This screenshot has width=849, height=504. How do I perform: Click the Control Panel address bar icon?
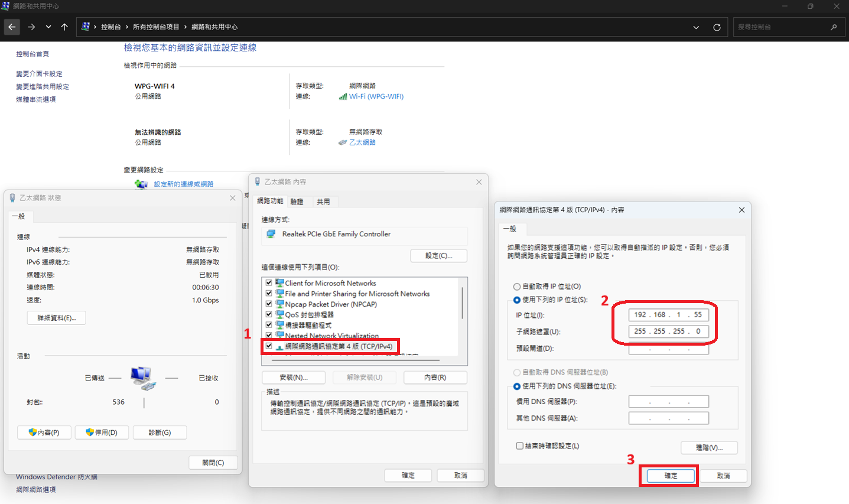86,27
